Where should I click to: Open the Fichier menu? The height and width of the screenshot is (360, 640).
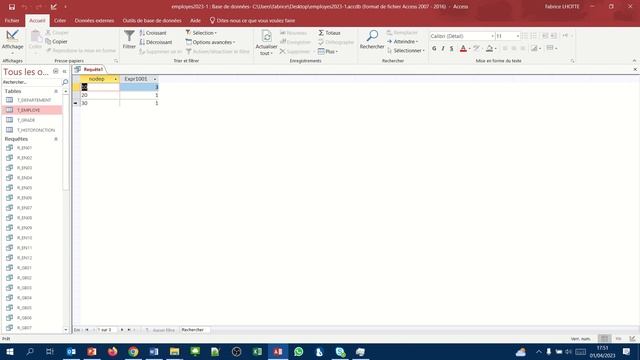click(x=12, y=20)
